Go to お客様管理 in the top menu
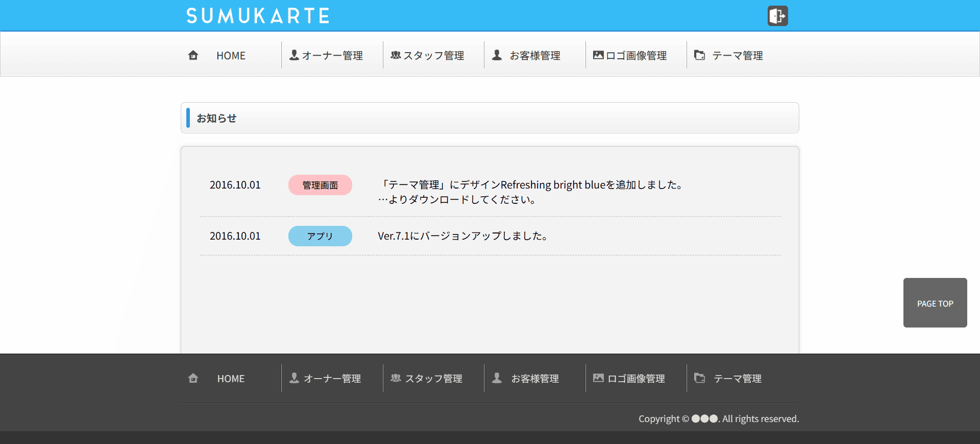The image size is (980, 444). pos(535,56)
